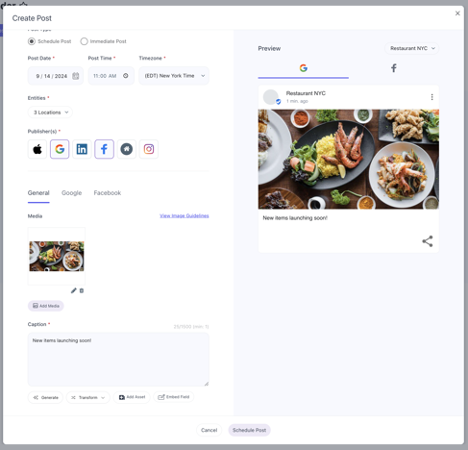This screenshot has height=450, width=468.
Task: Click the Add Media button
Action: click(46, 306)
